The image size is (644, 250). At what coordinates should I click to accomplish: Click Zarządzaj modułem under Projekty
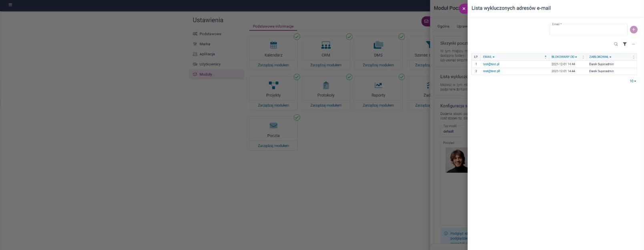(x=273, y=105)
